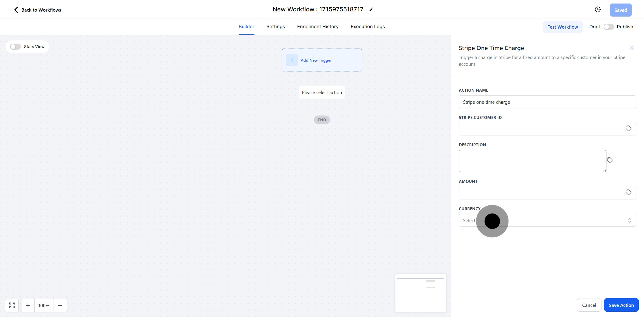Click the plus icon on Add New Trigger
The image size is (644, 317).
[x=292, y=60]
